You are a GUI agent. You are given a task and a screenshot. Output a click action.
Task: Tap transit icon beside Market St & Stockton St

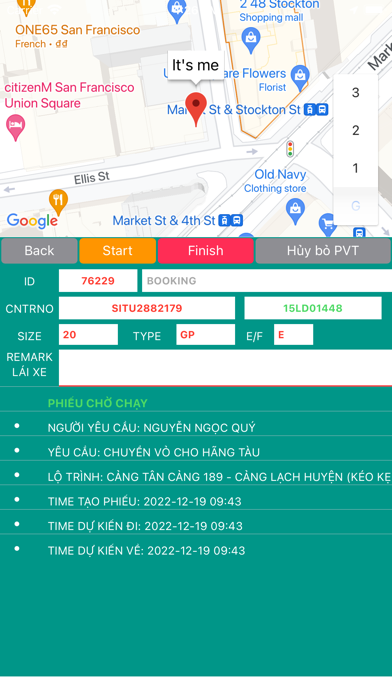coord(316,110)
